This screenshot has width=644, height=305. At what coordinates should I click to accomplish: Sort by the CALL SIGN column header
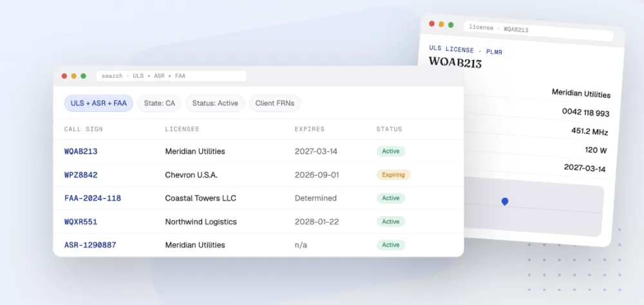pos(83,129)
